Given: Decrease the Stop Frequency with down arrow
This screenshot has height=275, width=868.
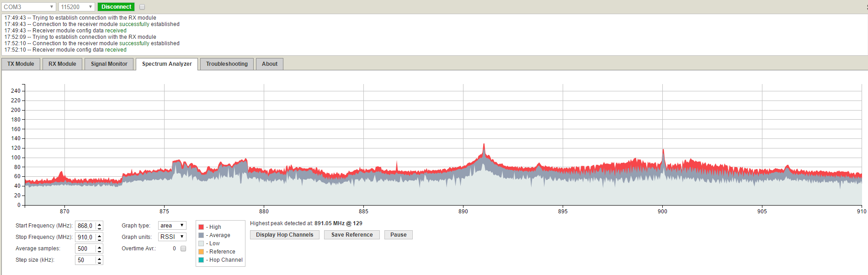Looking at the screenshot, I should (99, 239).
